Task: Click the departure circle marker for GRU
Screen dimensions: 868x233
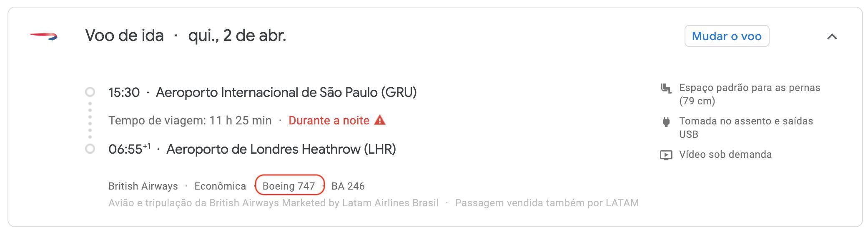Action: point(90,92)
